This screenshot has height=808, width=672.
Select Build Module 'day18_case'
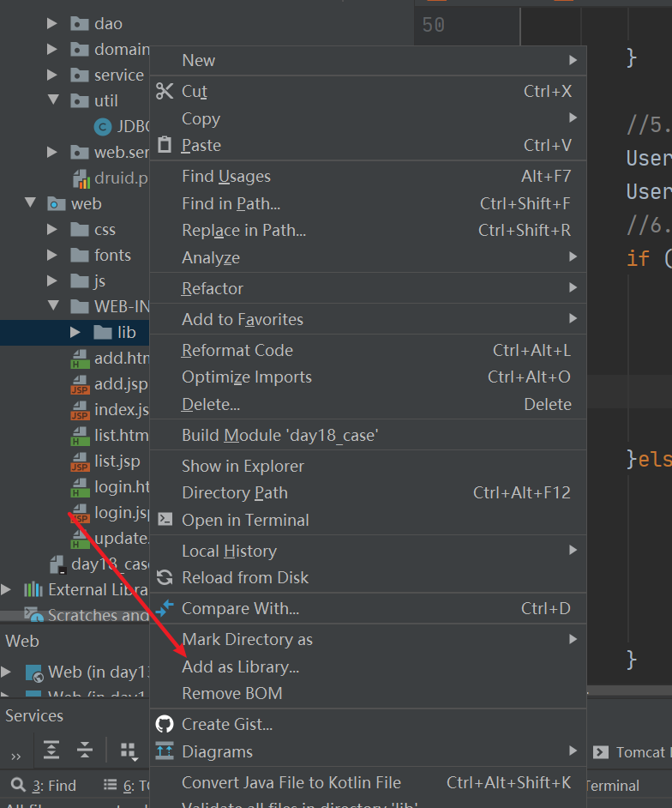(x=369, y=435)
